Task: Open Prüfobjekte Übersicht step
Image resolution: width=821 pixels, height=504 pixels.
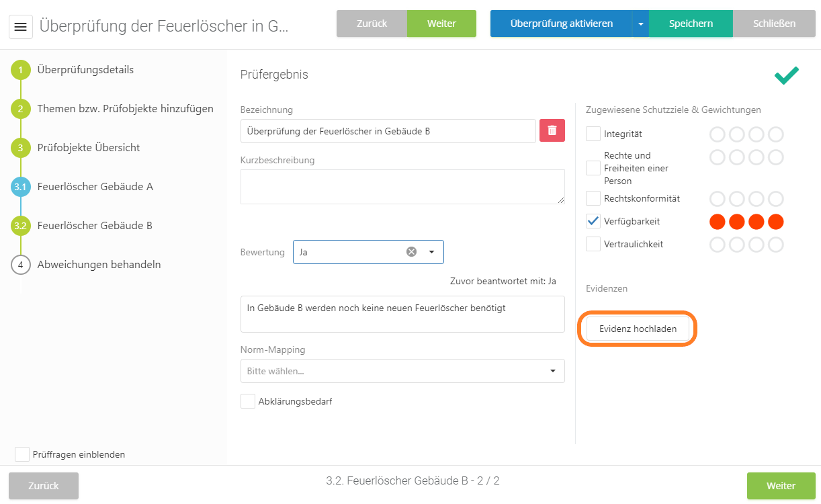Action: click(x=88, y=148)
